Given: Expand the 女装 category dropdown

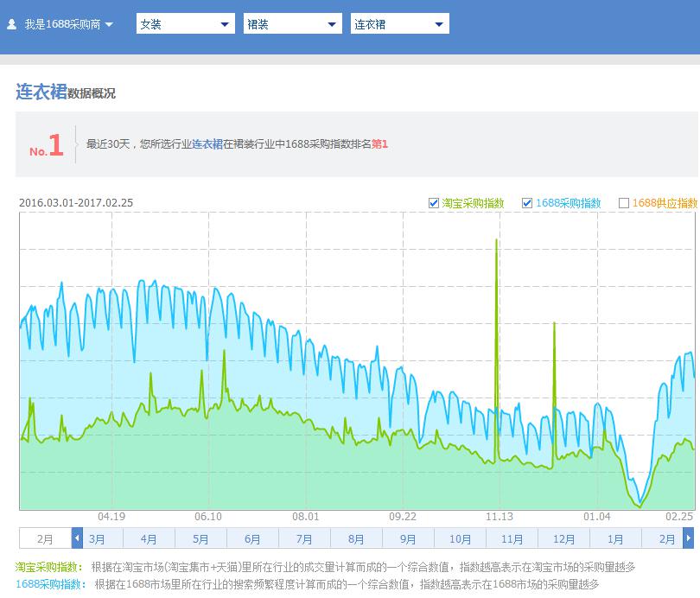Looking at the screenshot, I should tap(185, 24).
